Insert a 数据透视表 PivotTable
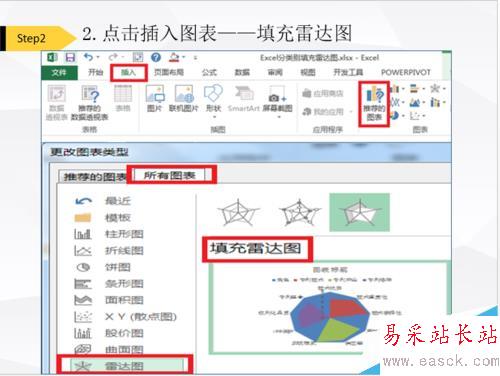This screenshot has height=376, width=500. tap(57, 102)
